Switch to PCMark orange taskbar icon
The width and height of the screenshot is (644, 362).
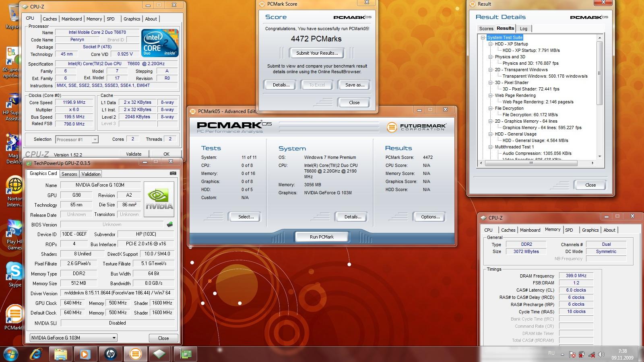(135, 354)
